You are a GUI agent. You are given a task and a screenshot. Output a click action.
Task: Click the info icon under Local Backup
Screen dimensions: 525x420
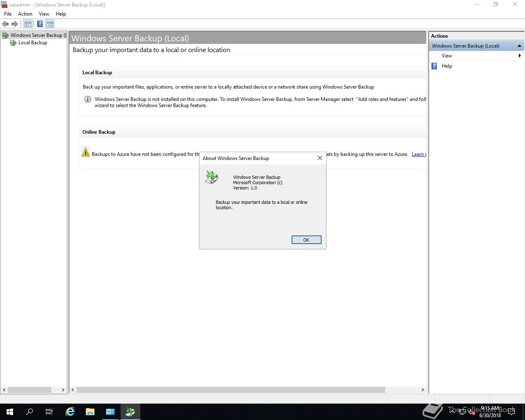(x=87, y=99)
